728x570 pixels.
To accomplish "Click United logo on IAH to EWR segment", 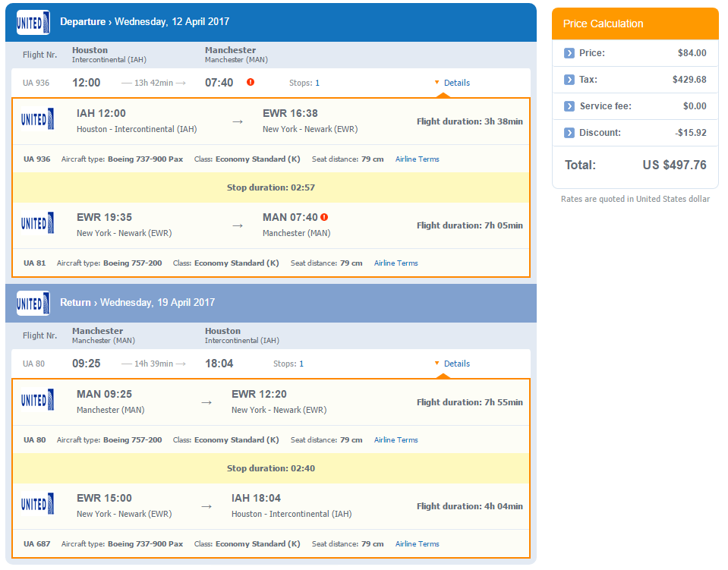I will [x=38, y=120].
